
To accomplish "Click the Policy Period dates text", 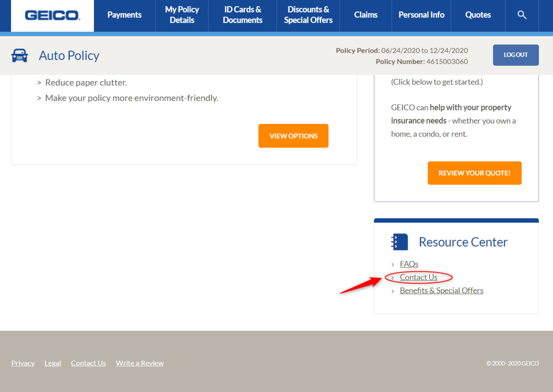I will pos(402,51).
